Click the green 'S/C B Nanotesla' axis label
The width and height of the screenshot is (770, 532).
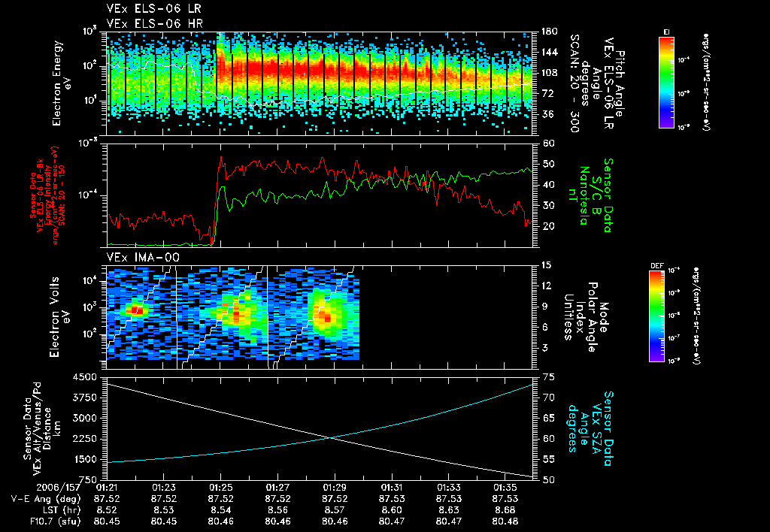(590, 195)
